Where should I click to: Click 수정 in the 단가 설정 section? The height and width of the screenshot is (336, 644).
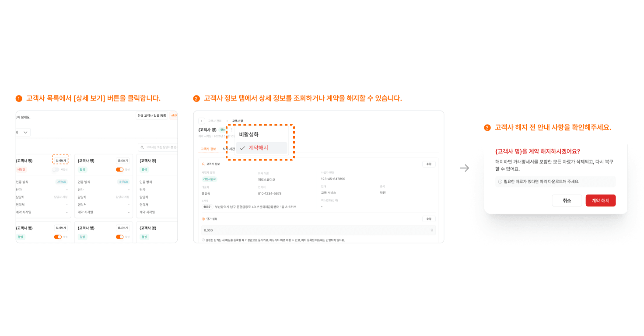[429, 219]
